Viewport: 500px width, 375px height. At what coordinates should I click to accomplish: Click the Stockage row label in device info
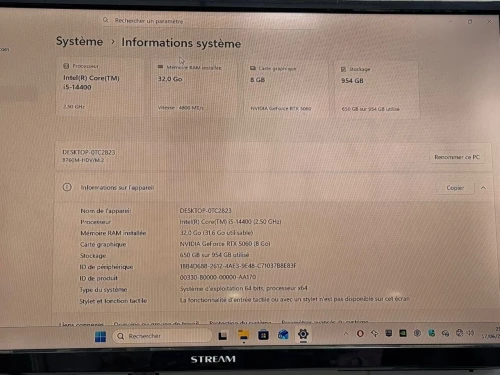[93, 256]
